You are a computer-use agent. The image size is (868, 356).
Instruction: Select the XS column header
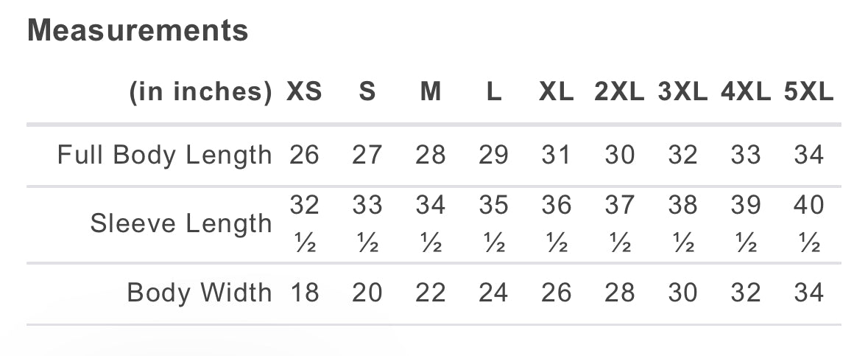[x=304, y=91]
